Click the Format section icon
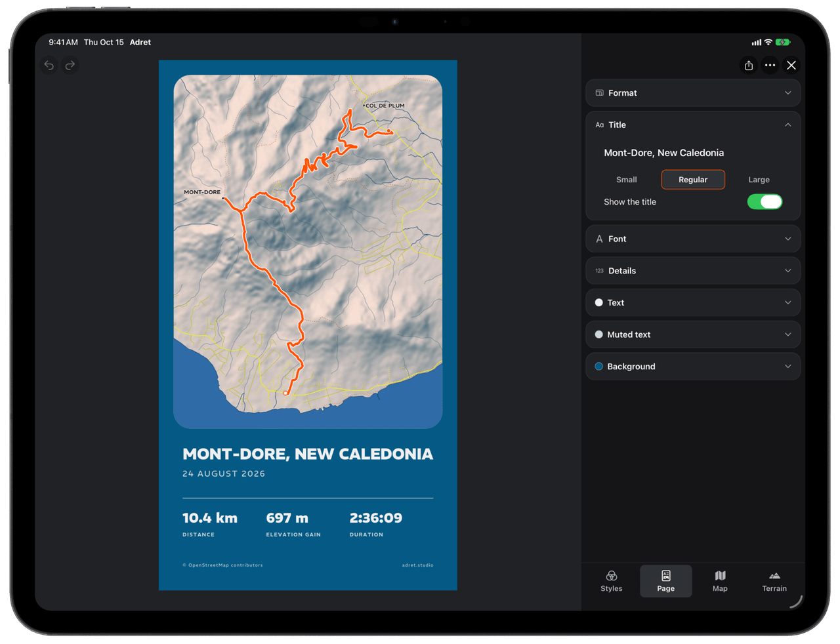Image resolution: width=840 pixels, height=644 pixels. point(599,93)
